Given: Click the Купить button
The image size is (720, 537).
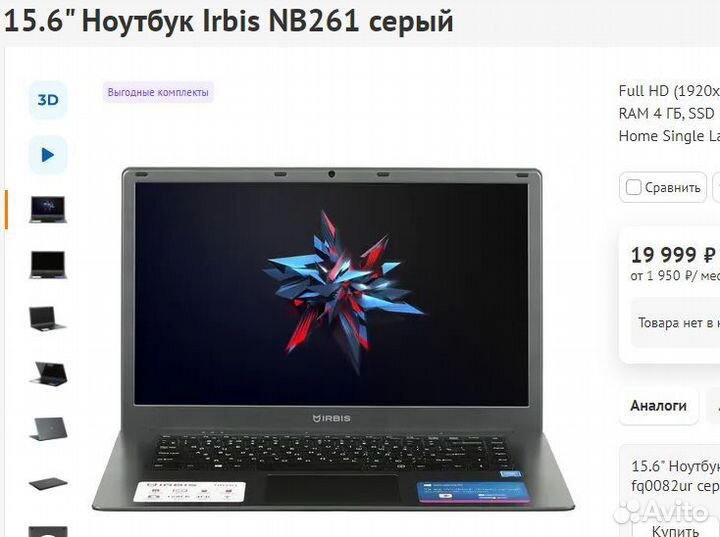Looking at the screenshot, I should (x=675, y=531).
